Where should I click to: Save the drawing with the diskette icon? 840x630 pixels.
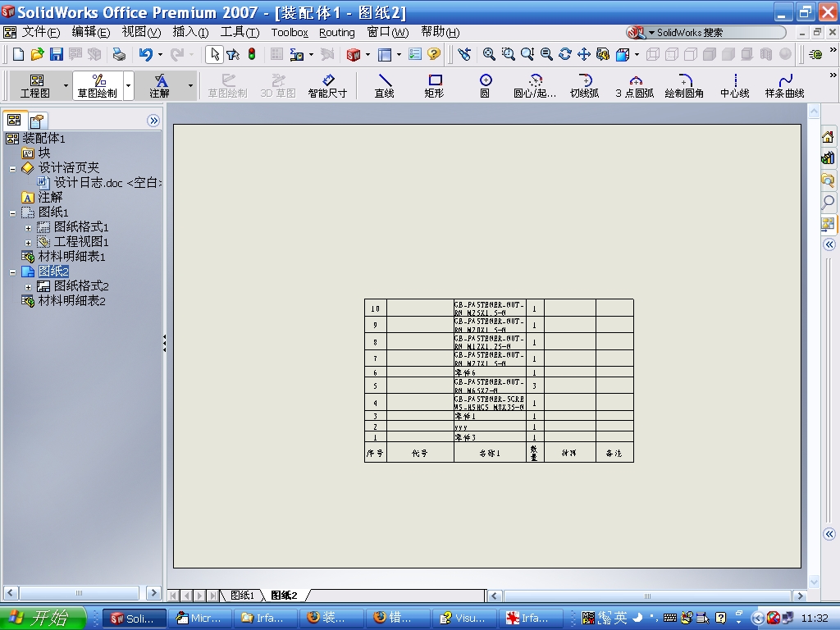click(56, 54)
